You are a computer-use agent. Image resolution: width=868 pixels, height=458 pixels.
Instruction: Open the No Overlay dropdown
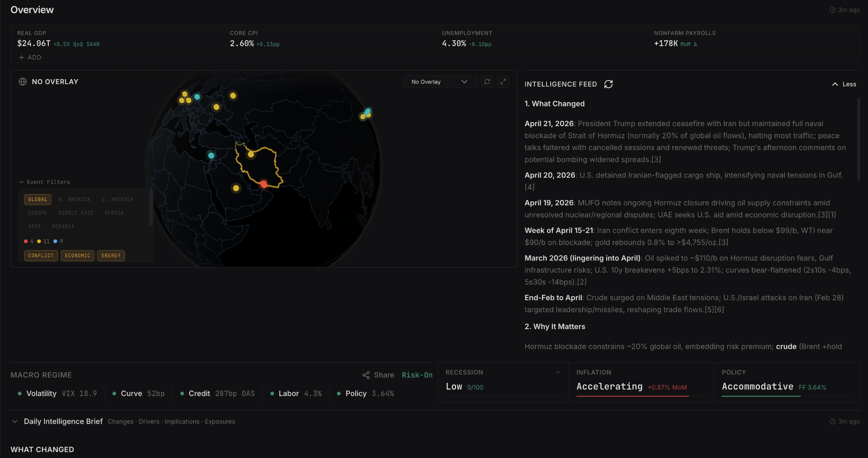tap(440, 82)
